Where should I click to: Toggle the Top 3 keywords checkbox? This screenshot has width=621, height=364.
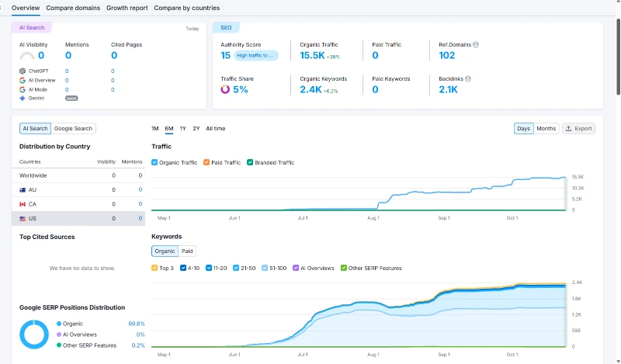point(154,268)
